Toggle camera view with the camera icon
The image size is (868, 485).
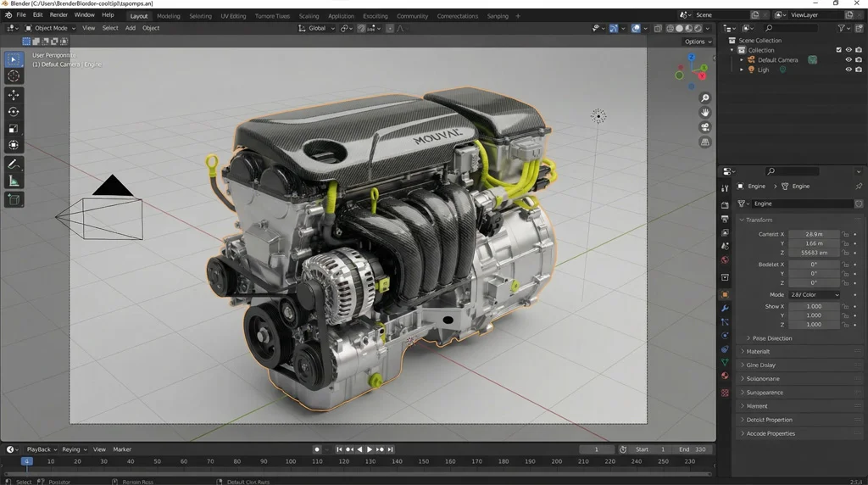point(704,127)
